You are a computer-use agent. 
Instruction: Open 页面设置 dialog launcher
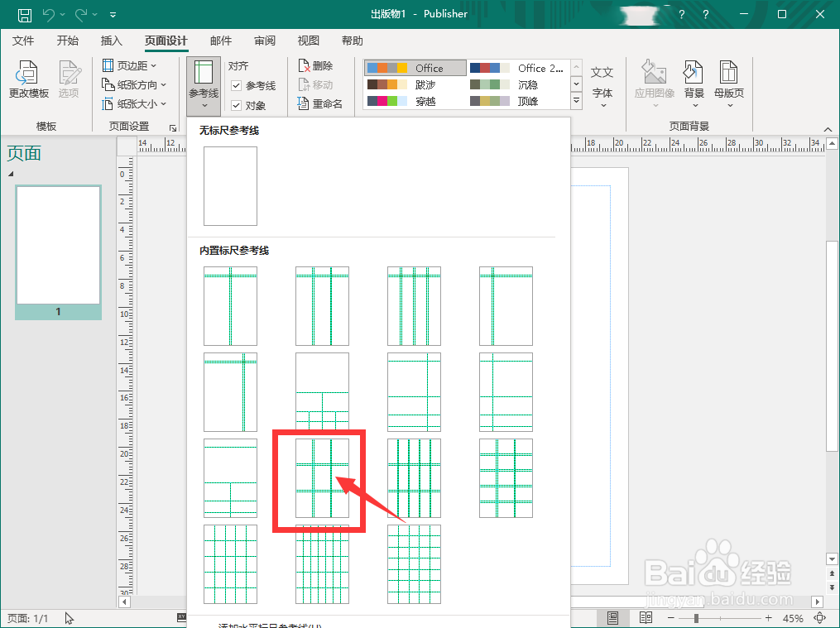point(172,128)
